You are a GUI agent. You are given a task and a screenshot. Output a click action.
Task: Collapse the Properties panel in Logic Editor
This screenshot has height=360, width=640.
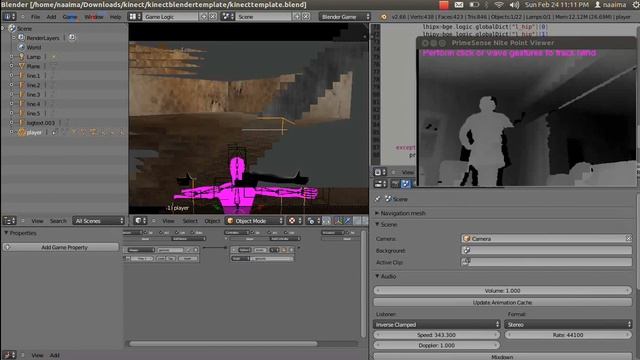6,233
